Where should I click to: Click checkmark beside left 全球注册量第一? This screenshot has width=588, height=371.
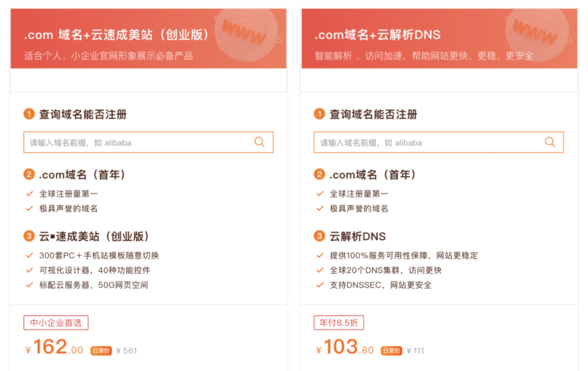(29, 194)
